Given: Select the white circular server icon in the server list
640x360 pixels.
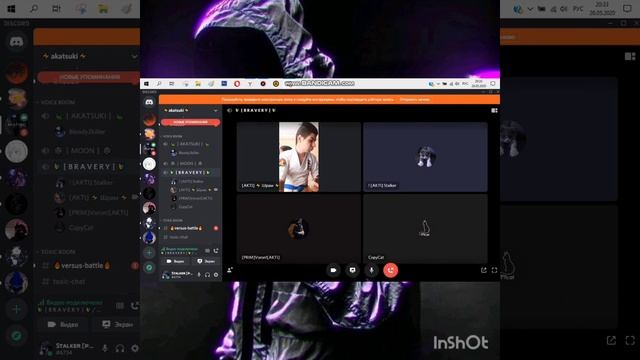Looking at the screenshot, I should 149,164.
